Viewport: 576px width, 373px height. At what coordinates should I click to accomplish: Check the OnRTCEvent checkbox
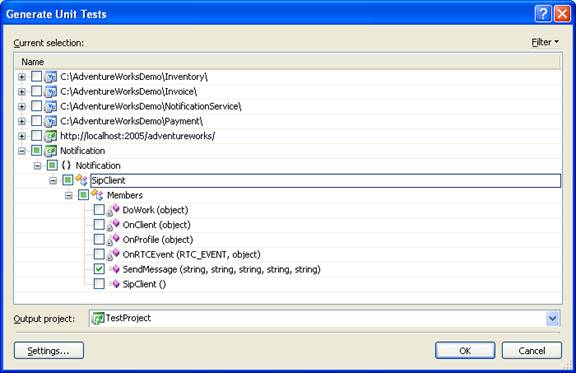coord(99,254)
